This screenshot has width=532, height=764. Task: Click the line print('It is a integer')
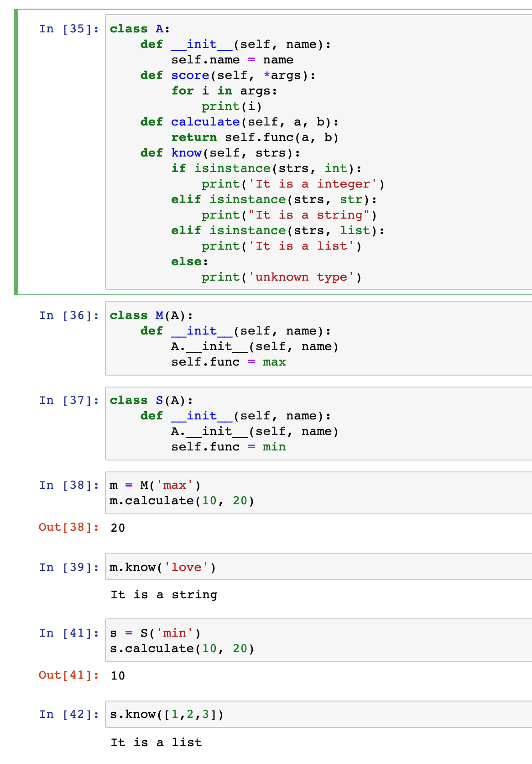click(293, 184)
